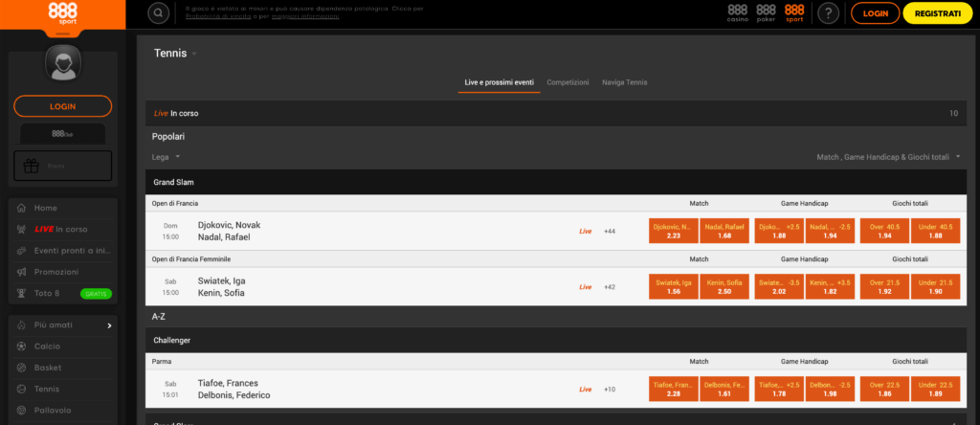Go to 888 poker site
Image resolution: width=980 pixels, height=425 pixels.
coord(766,12)
